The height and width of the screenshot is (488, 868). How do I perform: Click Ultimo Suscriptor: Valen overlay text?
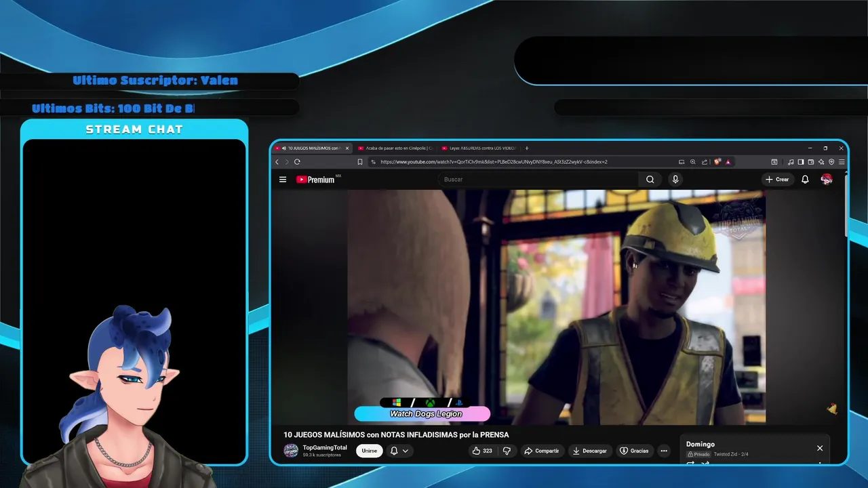coord(155,81)
